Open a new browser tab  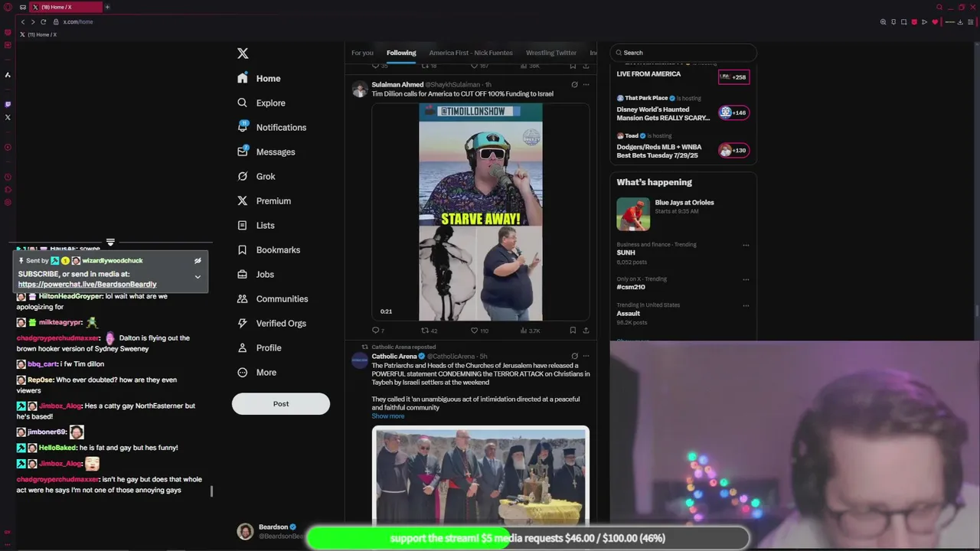(107, 7)
